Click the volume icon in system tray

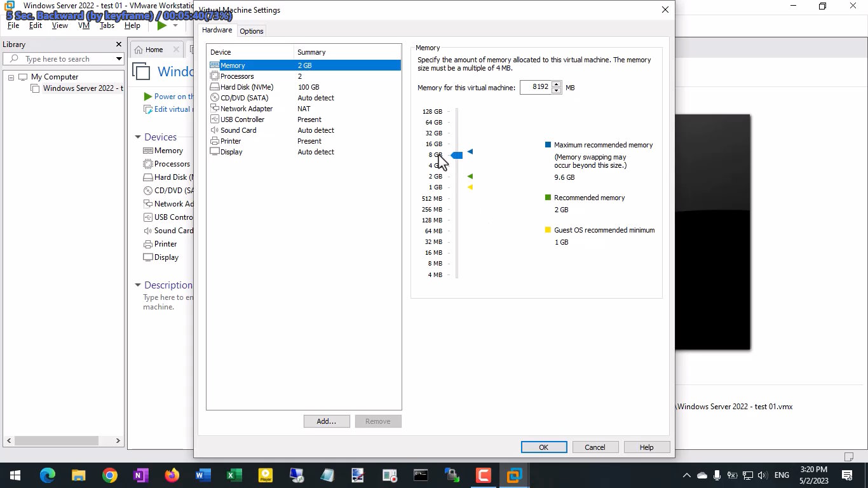coord(763,475)
